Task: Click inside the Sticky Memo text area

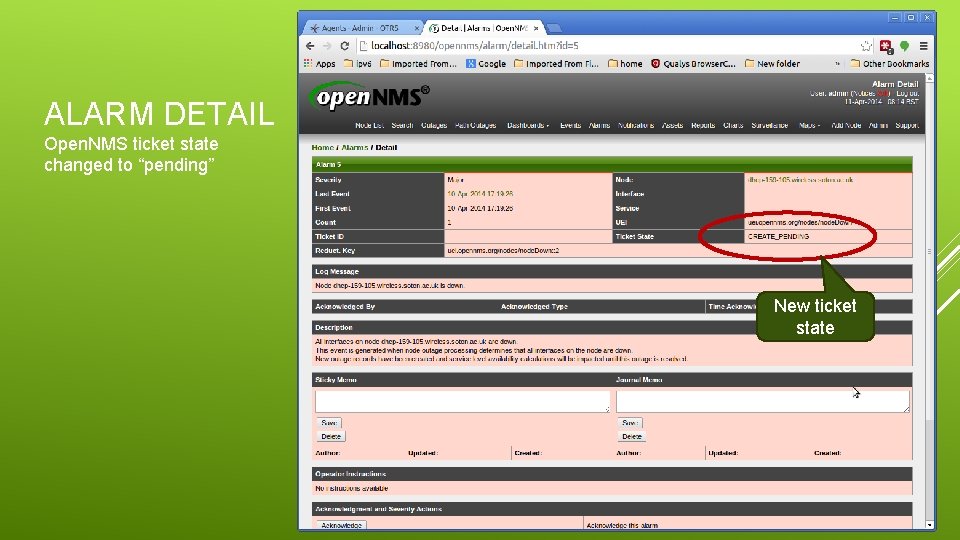Action: (x=462, y=402)
